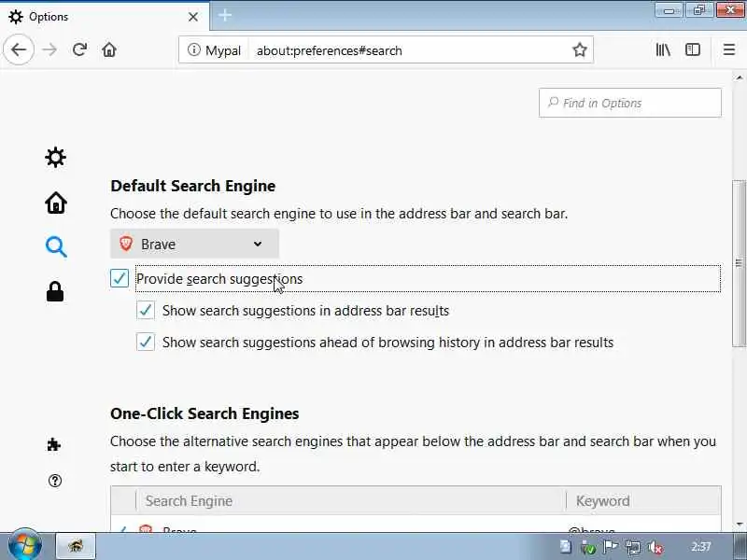Screen dimensions: 747x560
Task: Toggle suggestions ahead of browsing history checkbox
Action: (146, 342)
